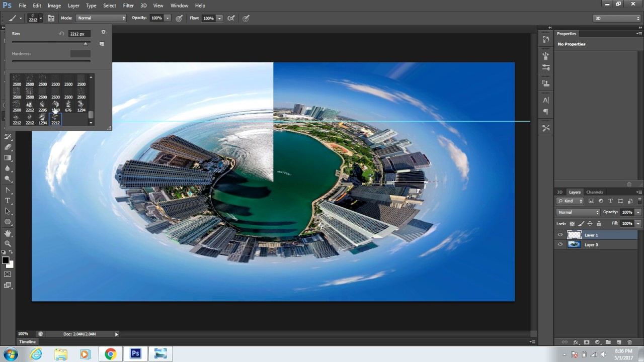644x362 pixels.
Task: Lock all layer attributes
Action: coord(599,224)
